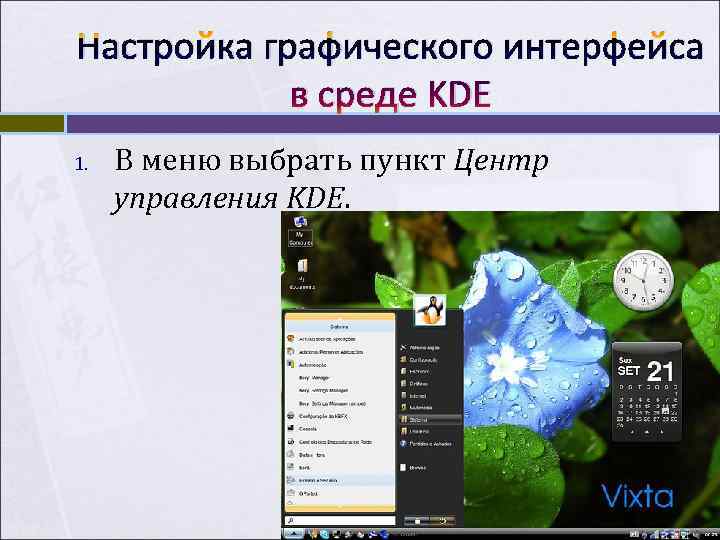Click the Tux penguin user avatar
Viewport: 720px width, 540px height.
430,310
